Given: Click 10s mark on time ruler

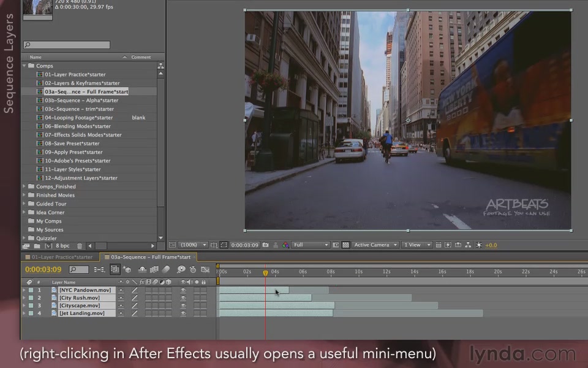Looking at the screenshot, I should point(358,272).
